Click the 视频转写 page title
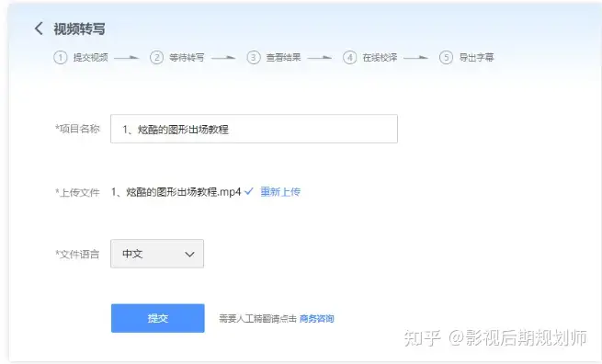This screenshot has width=602, height=364. 79,28
